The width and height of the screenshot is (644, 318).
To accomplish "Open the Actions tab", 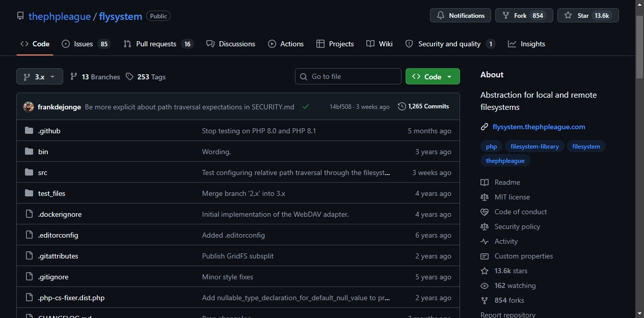I will tap(286, 44).
